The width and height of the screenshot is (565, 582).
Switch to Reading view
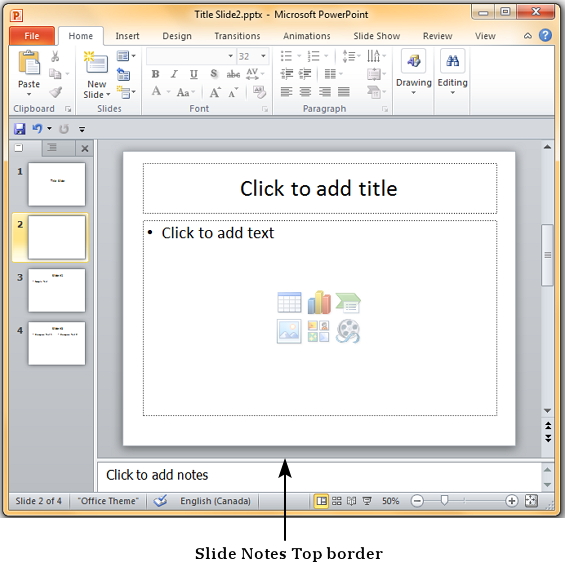pos(351,501)
